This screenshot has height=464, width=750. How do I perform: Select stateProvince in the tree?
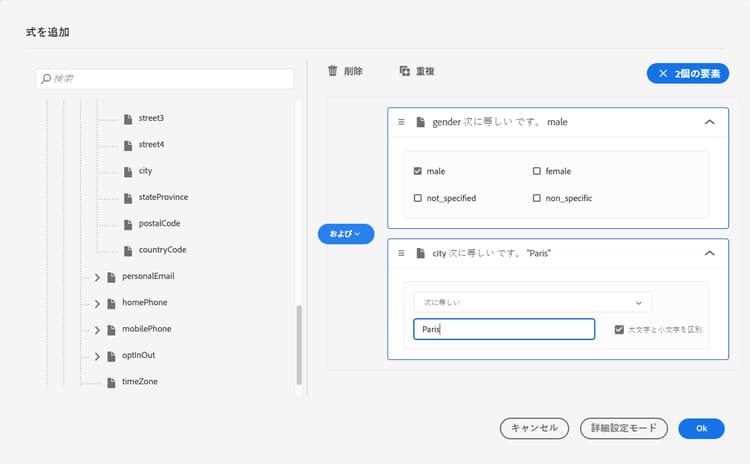(x=163, y=197)
